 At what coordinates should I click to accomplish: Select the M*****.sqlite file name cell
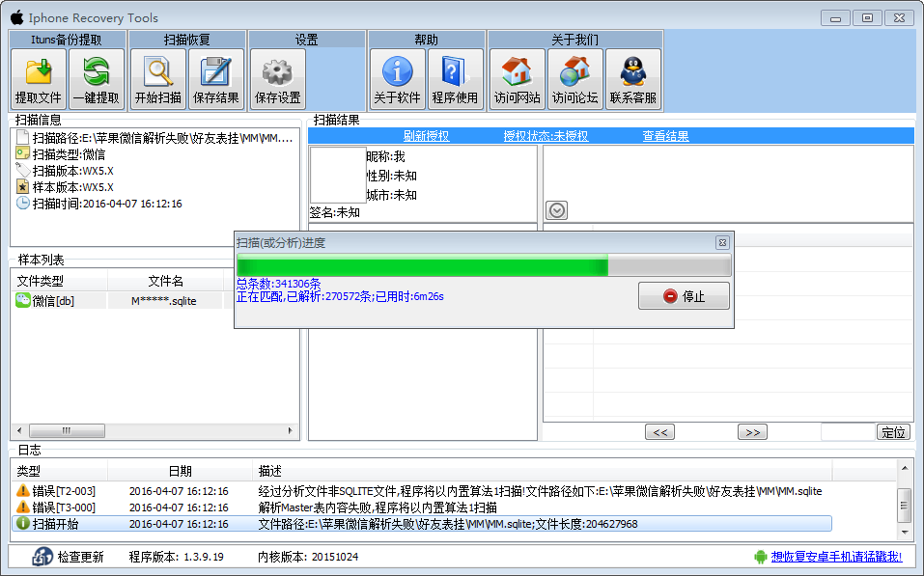tap(164, 301)
